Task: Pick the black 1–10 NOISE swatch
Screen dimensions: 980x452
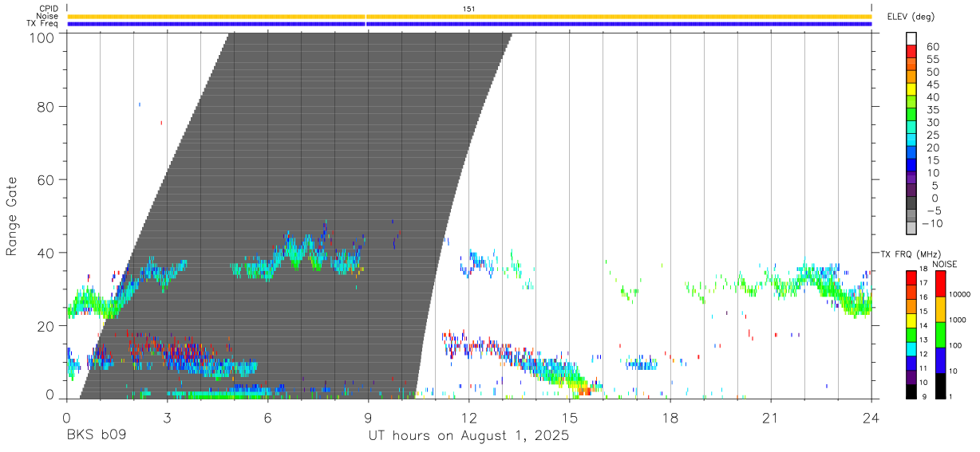Action: click(x=940, y=385)
